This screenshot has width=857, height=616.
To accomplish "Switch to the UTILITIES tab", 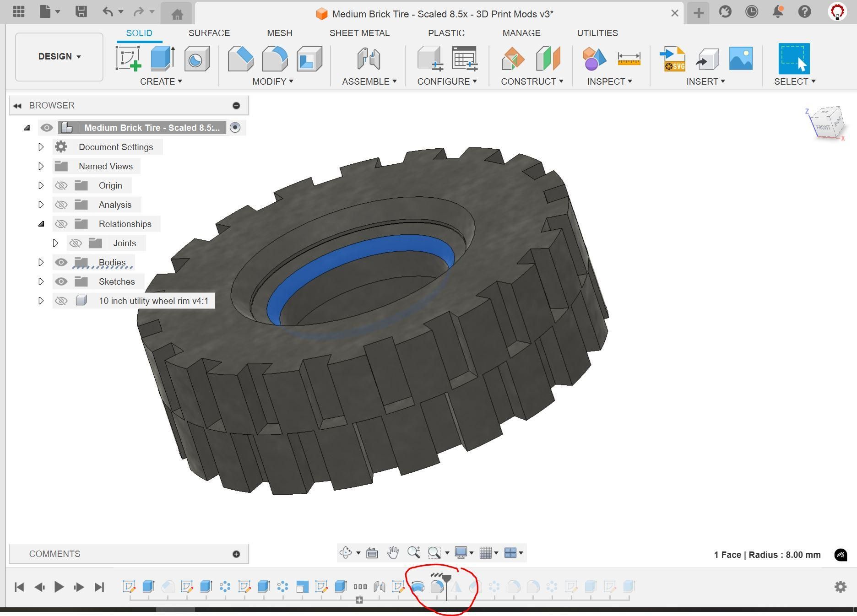I will 597,33.
